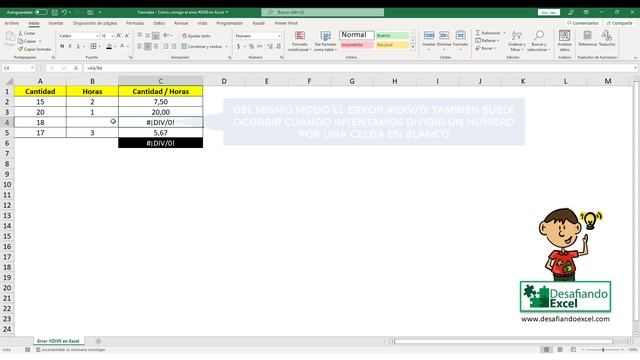Viewport: 640px width, 360px height.
Task: Click the fill color bucket icon
Action: [109, 47]
